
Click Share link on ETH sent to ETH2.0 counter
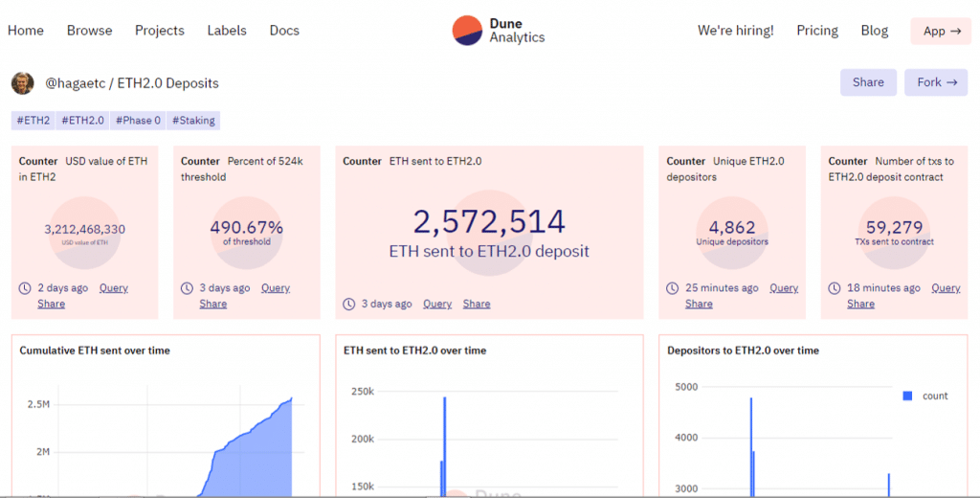point(477,304)
